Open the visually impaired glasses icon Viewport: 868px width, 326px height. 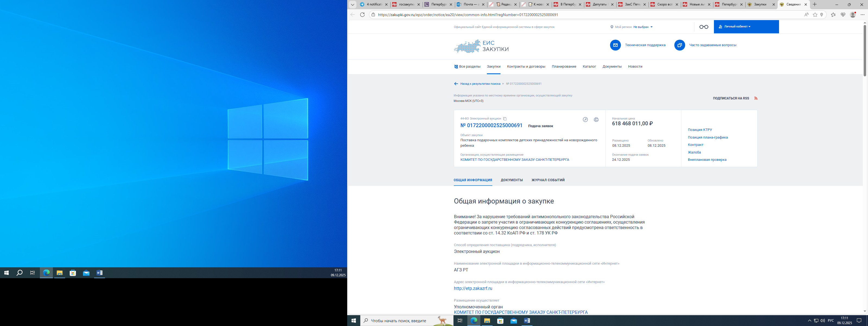(x=704, y=27)
